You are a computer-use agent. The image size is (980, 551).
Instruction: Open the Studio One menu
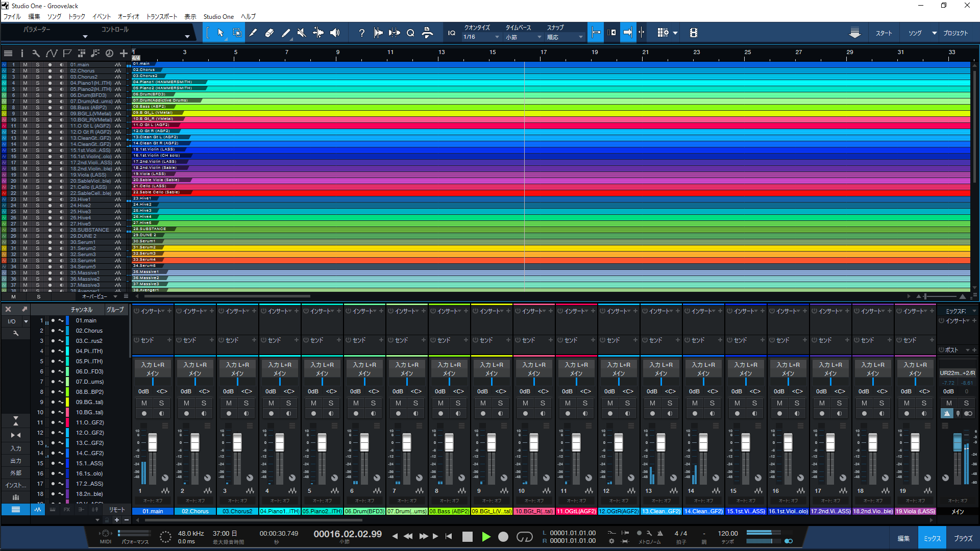click(219, 17)
